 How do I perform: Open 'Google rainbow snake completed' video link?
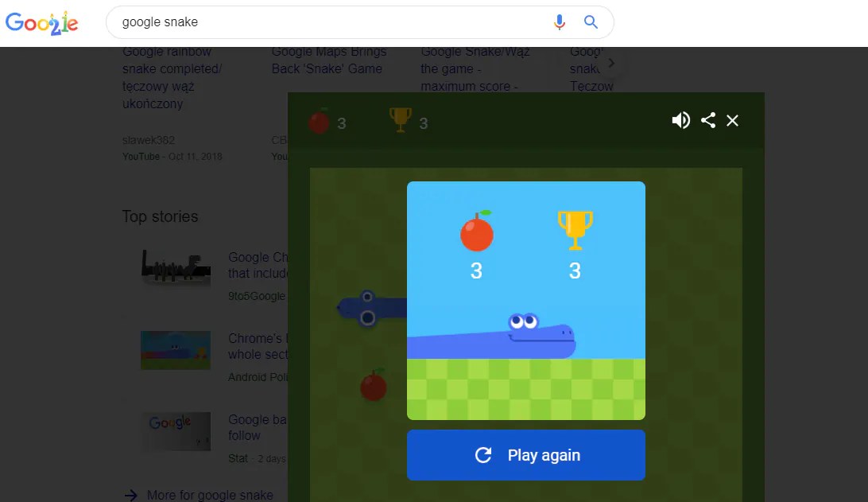point(172,78)
